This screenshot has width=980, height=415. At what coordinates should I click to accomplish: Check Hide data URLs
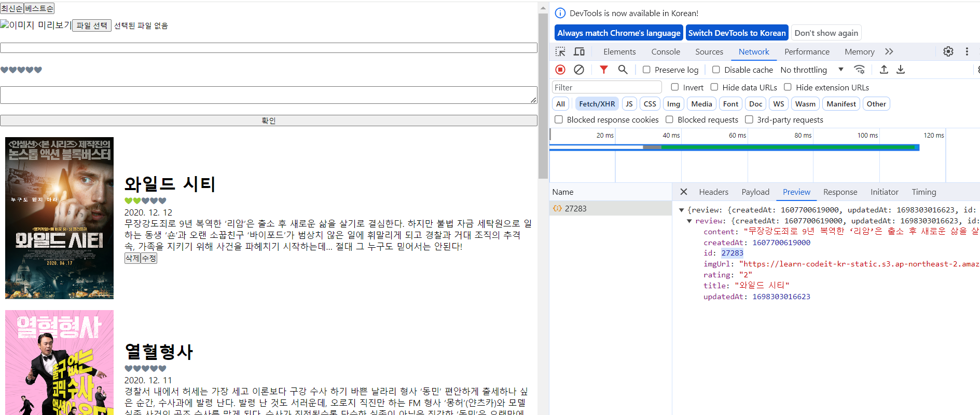(714, 87)
